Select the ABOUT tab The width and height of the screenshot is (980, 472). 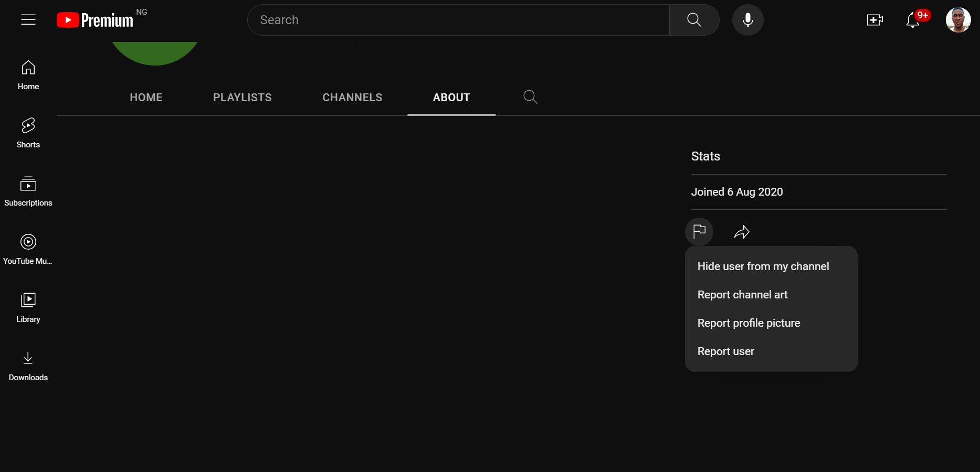point(451,98)
